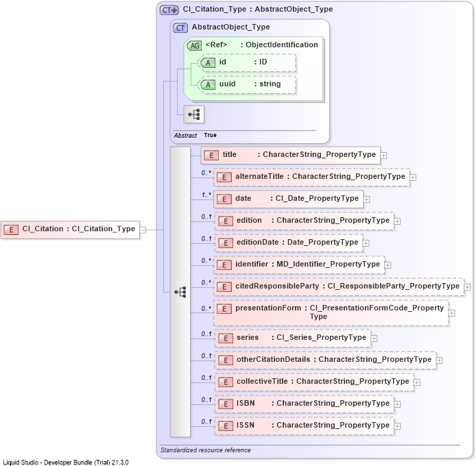Click the E icon of title element

coord(211,156)
